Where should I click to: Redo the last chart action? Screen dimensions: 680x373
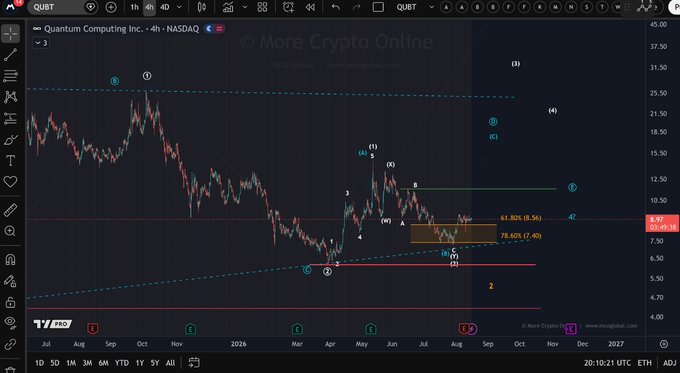tap(356, 7)
